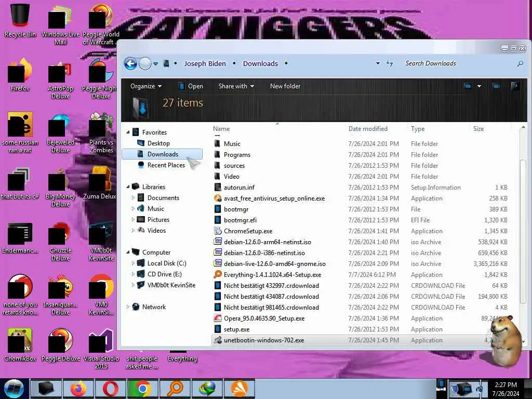Collapse the Favorites tree group

tap(128, 132)
